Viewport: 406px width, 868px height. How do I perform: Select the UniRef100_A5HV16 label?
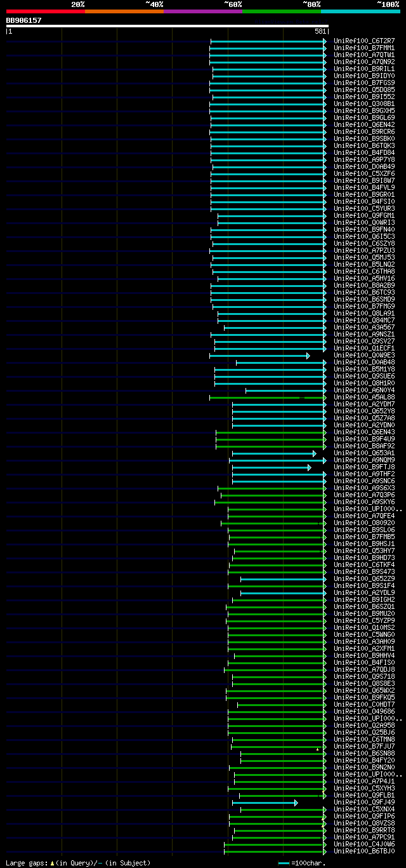tap(364, 278)
